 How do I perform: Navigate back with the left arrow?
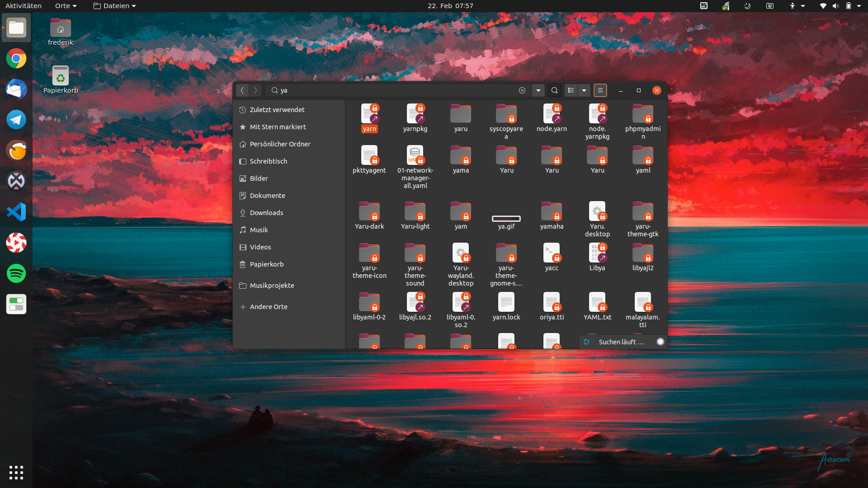pyautogui.click(x=242, y=90)
